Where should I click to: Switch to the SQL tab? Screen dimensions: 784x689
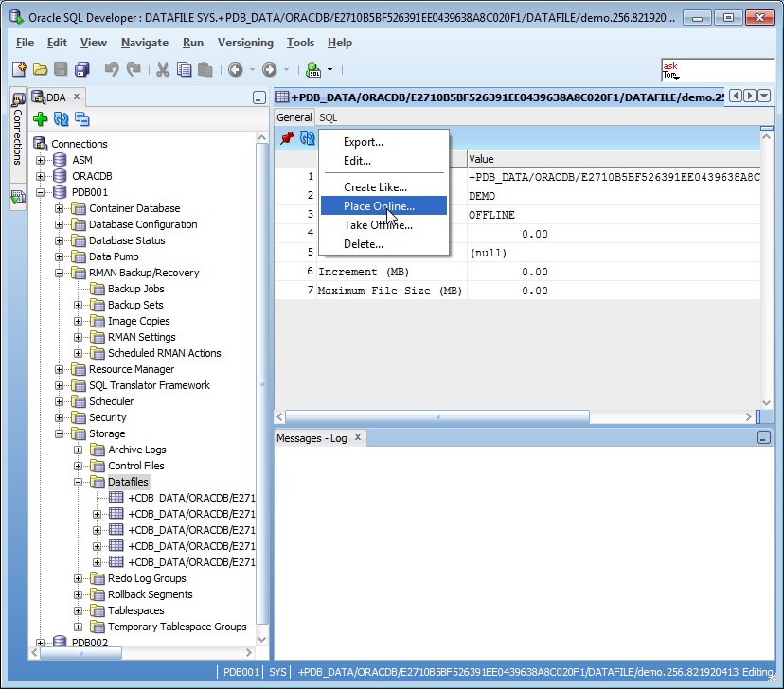328,117
